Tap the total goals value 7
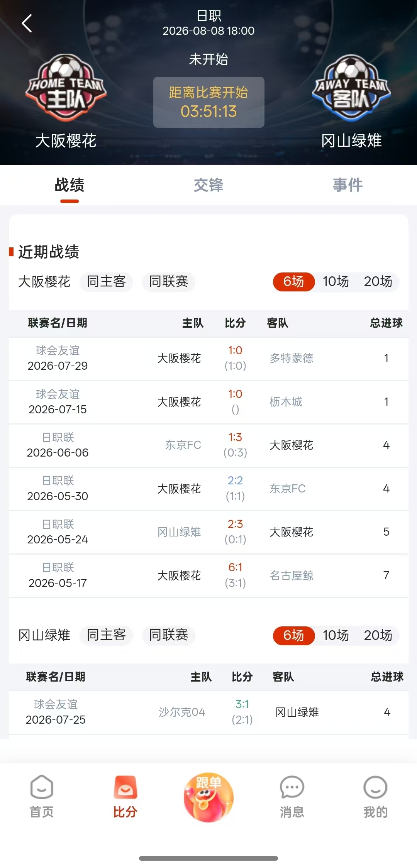This screenshot has width=417, height=868. [386, 575]
